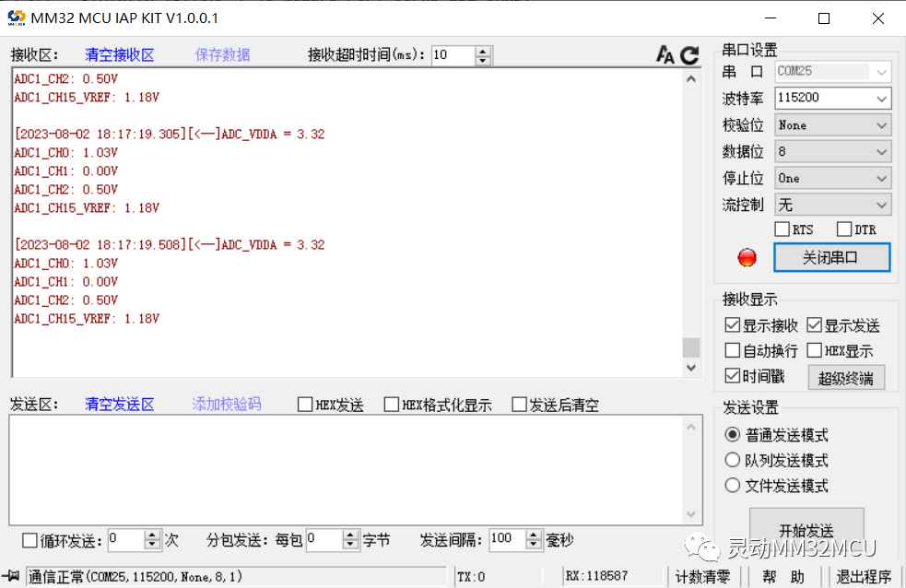The width and height of the screenshot is (906, 588).
Task: Click loop send count input field
Action: click(126, 540)
